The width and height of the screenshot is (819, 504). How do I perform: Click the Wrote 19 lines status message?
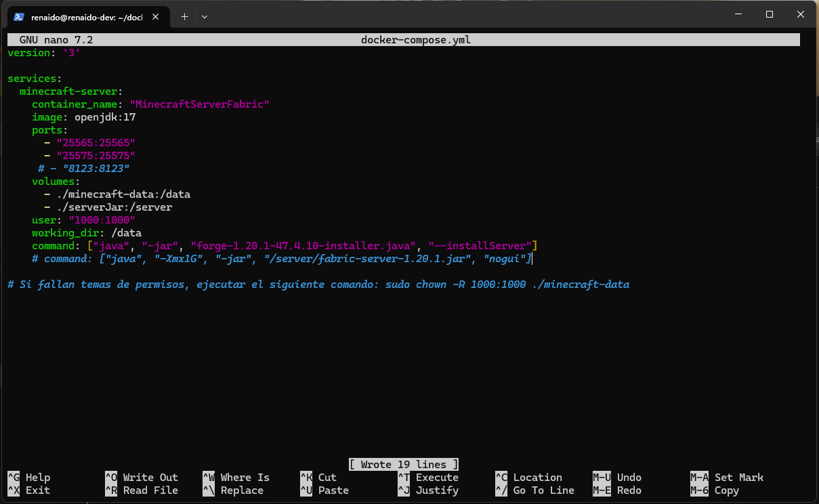[404, 465]
